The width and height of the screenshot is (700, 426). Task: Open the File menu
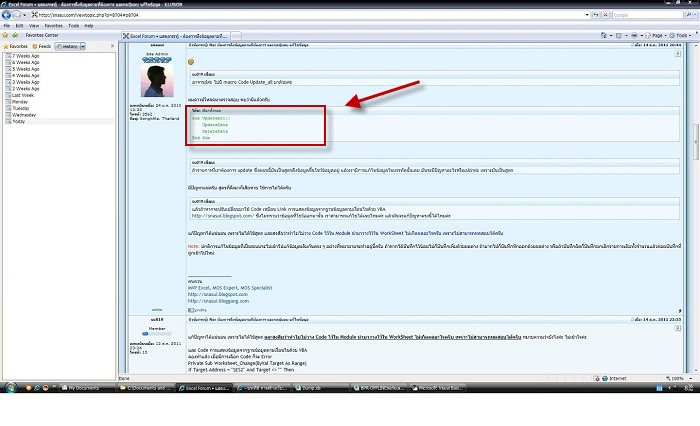(x=7, y=26)
